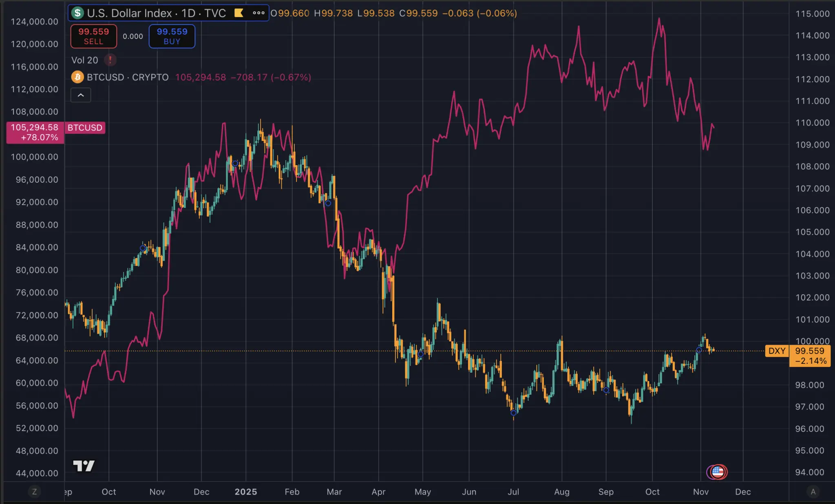The width and height of the screenshot is (835, 504).
Task: Click the green dollar sign symbol icon
Action: [77, 13]
